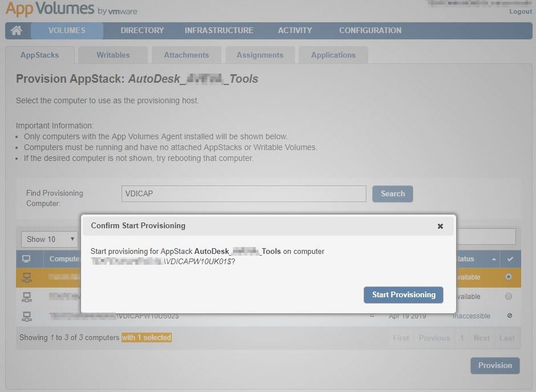
Task: Switch to the Writables tab
Action: 113,55
